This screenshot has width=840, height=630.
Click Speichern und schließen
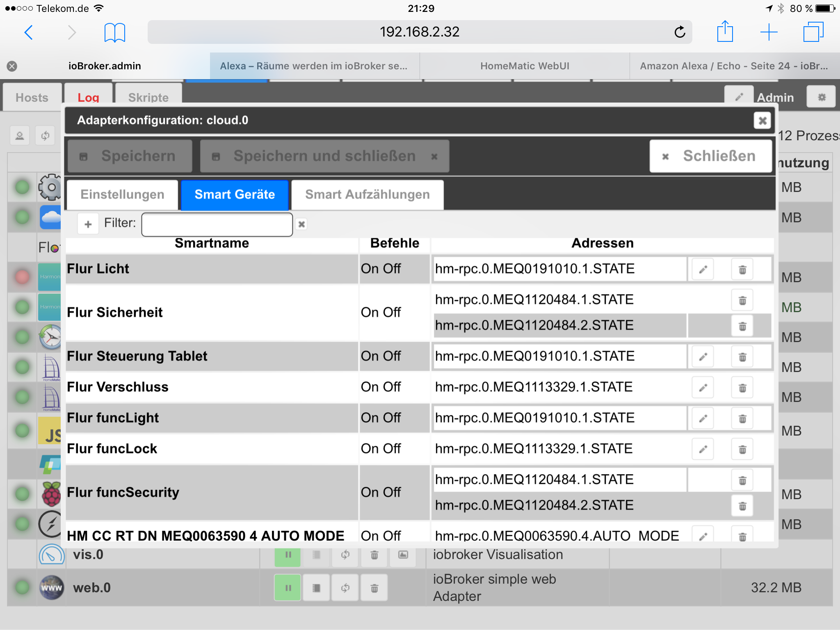tap(324, 156)
